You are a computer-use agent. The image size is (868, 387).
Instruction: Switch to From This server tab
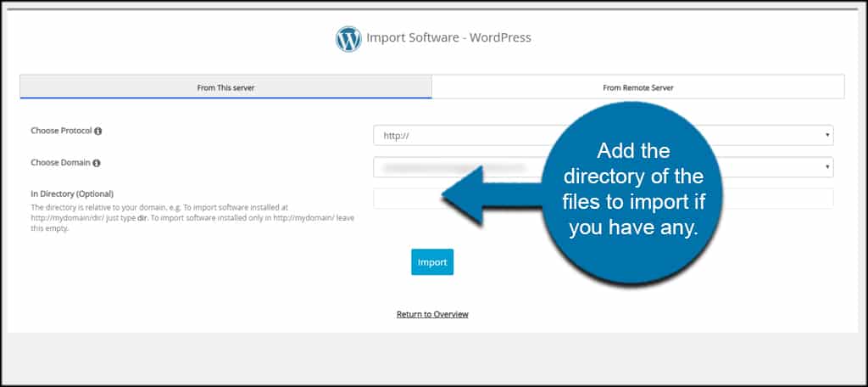[225, 87]
